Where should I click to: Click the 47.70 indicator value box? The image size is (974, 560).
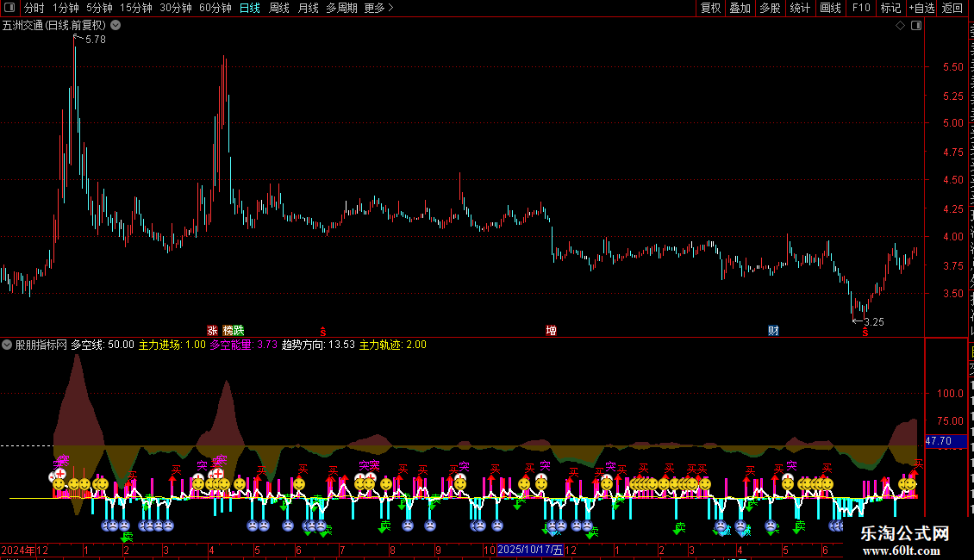pyautogui.click(x=946, y=441)
